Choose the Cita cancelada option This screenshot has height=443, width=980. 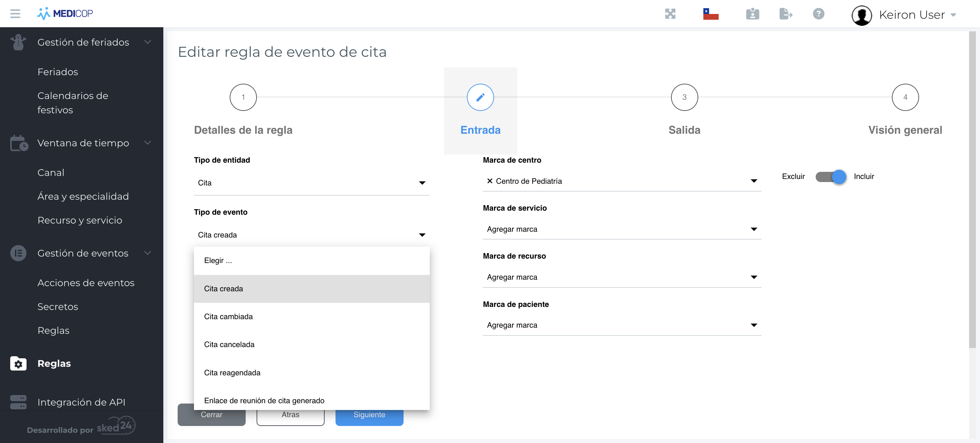312,345
